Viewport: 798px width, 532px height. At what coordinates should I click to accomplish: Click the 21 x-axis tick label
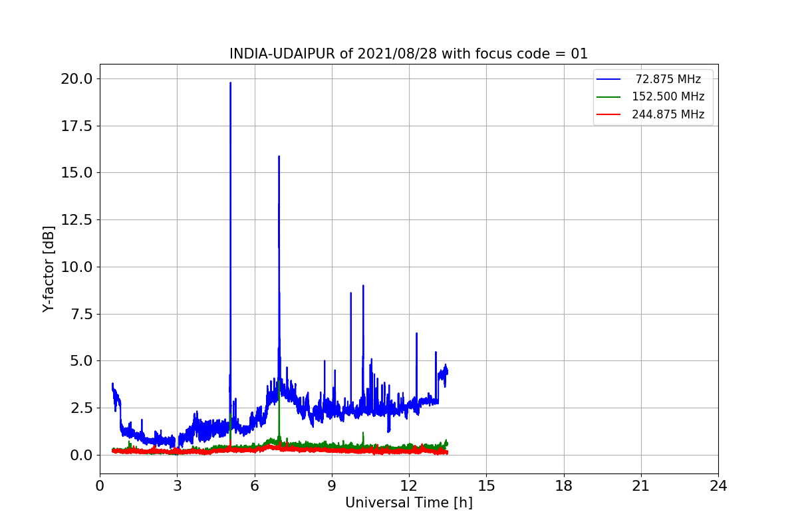(x=641, y=486)
